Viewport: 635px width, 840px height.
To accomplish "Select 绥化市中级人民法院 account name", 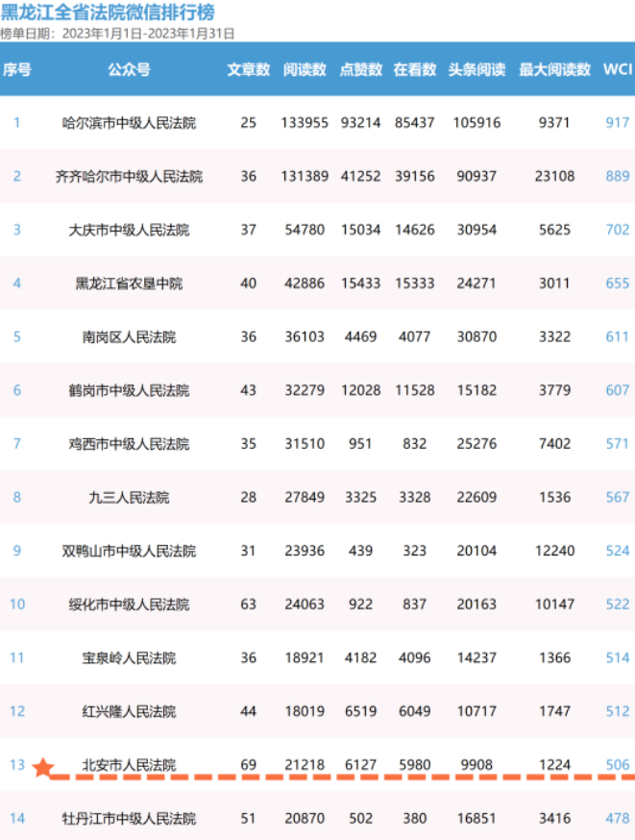I will tap(129, 605).
